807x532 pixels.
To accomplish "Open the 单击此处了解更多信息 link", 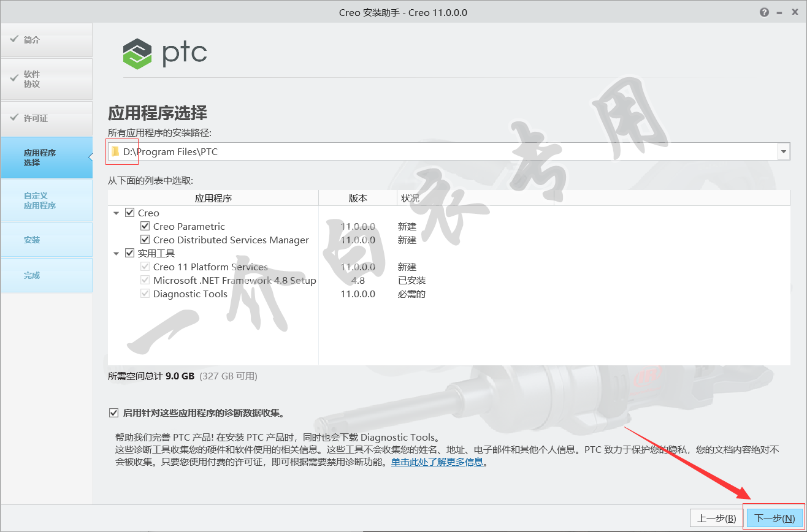I will coord(437,462).
